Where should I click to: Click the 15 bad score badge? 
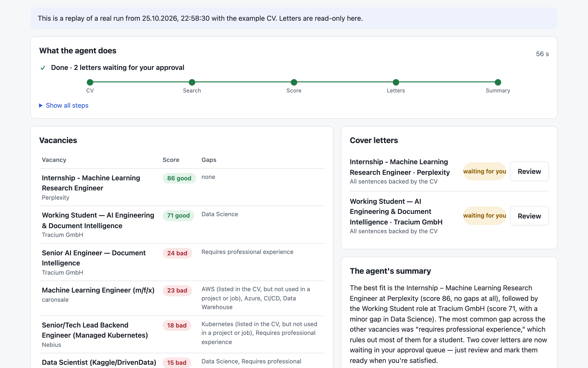(x=177, y=363)
